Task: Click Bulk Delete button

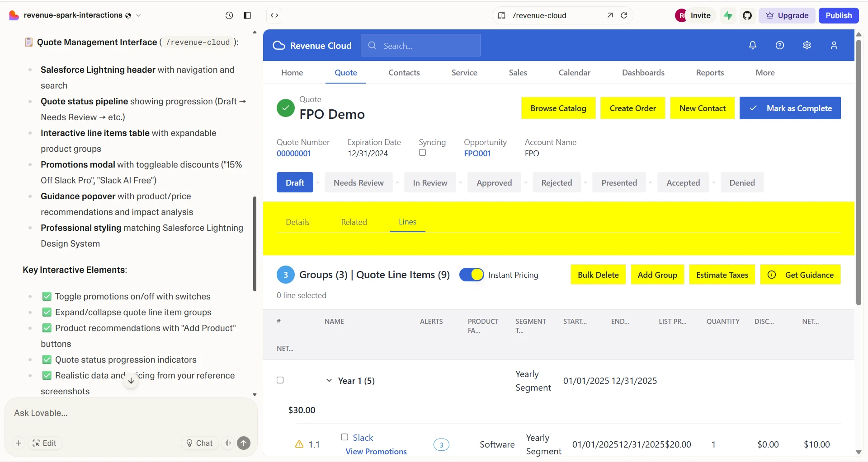Action: tap(598, 275)
